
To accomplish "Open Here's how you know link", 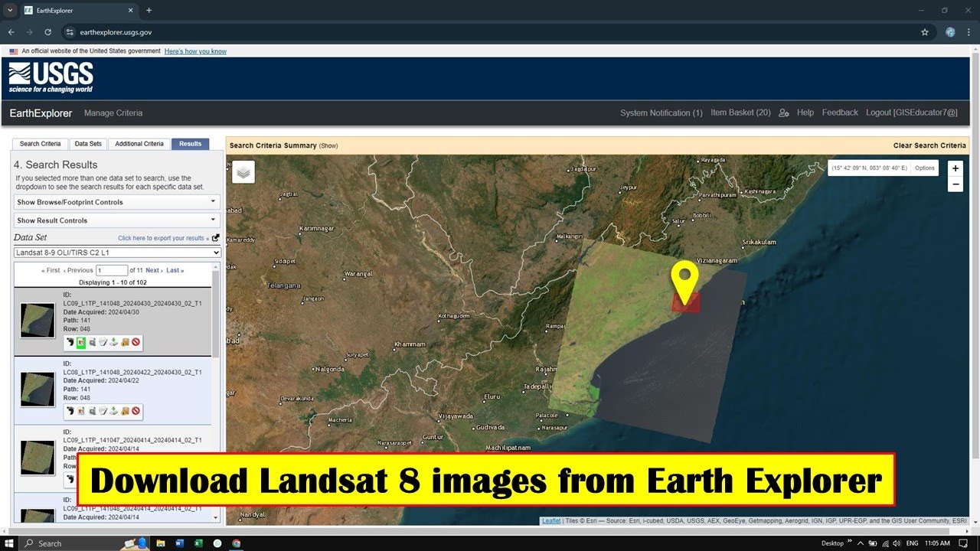I will point(195,51).
